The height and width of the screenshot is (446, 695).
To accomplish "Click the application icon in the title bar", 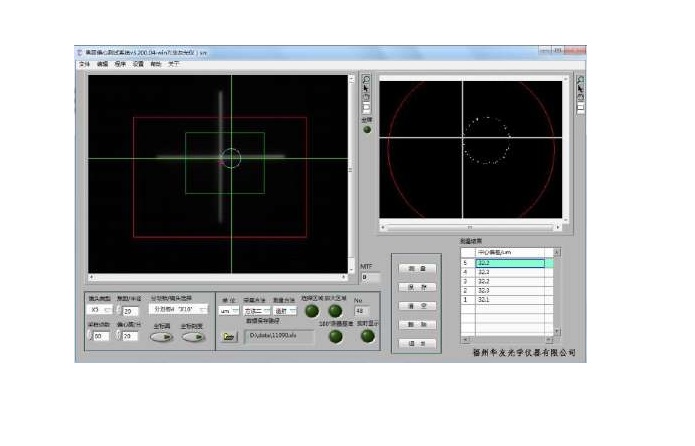I will (x=81, y=53).
